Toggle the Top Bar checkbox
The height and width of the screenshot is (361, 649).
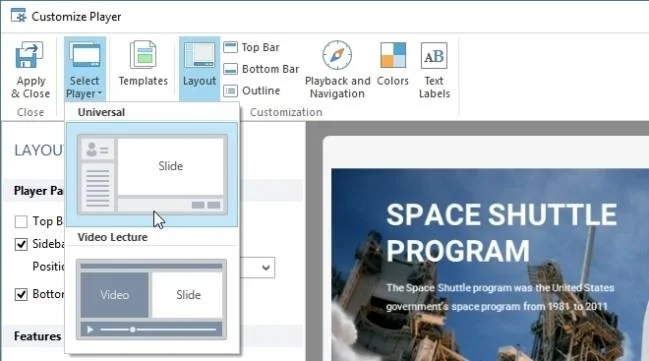click(21, 221)
